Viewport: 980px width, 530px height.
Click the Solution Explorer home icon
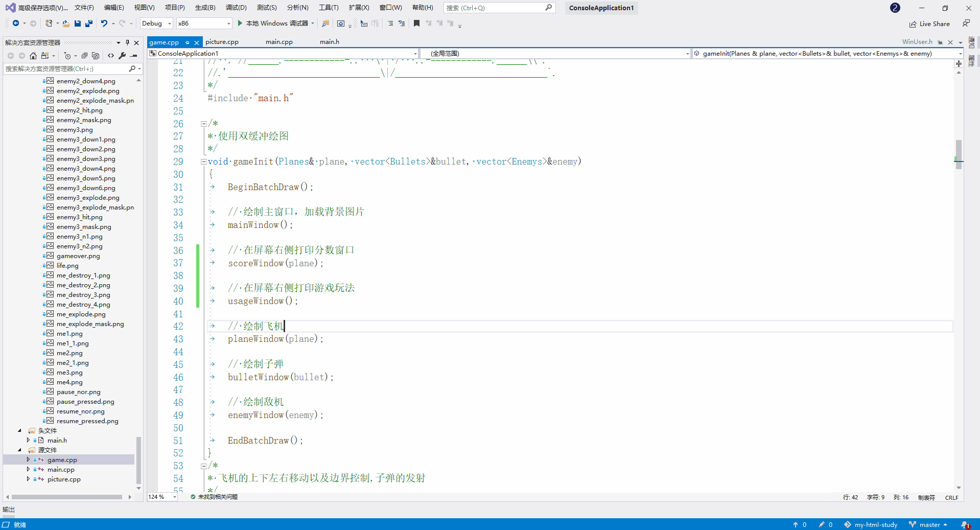(33, 56)
